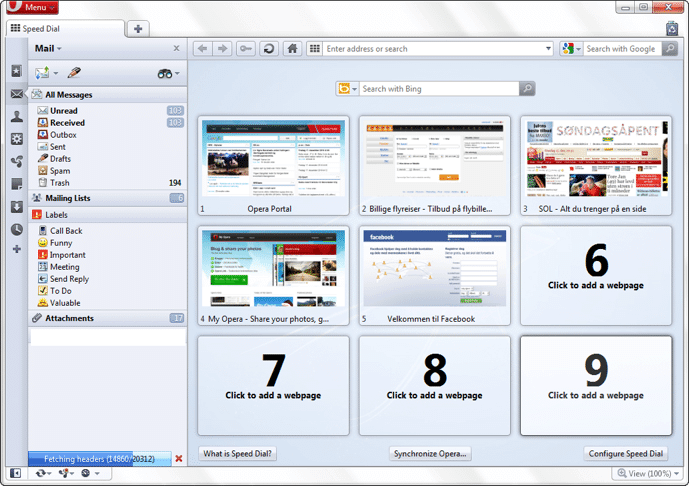Add a webpage to Speed Dial slot 6
The image size is (689, 486).
coord(596,276)
